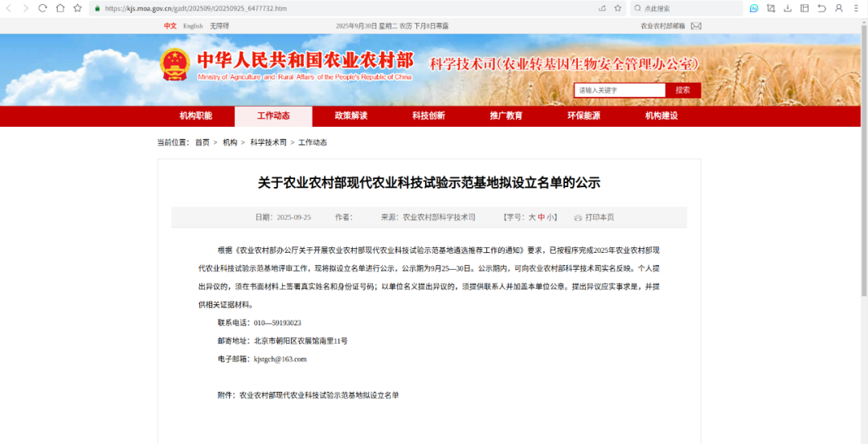The image size is (868, 444).
Task: Open browser downloads icon
Action: 788,8
